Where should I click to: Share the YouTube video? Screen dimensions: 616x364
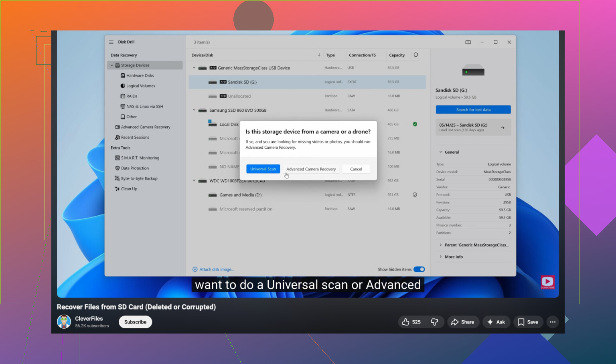(463, 322)
